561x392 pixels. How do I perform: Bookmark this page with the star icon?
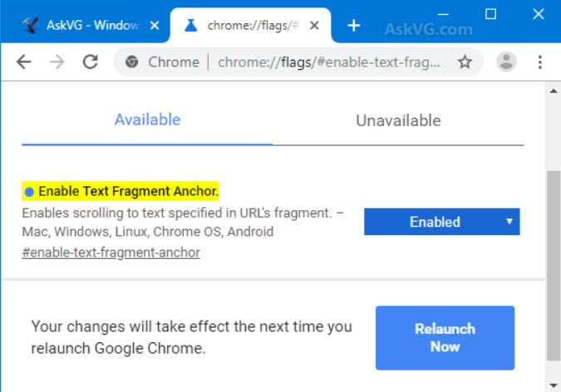(x=465, y=61)
